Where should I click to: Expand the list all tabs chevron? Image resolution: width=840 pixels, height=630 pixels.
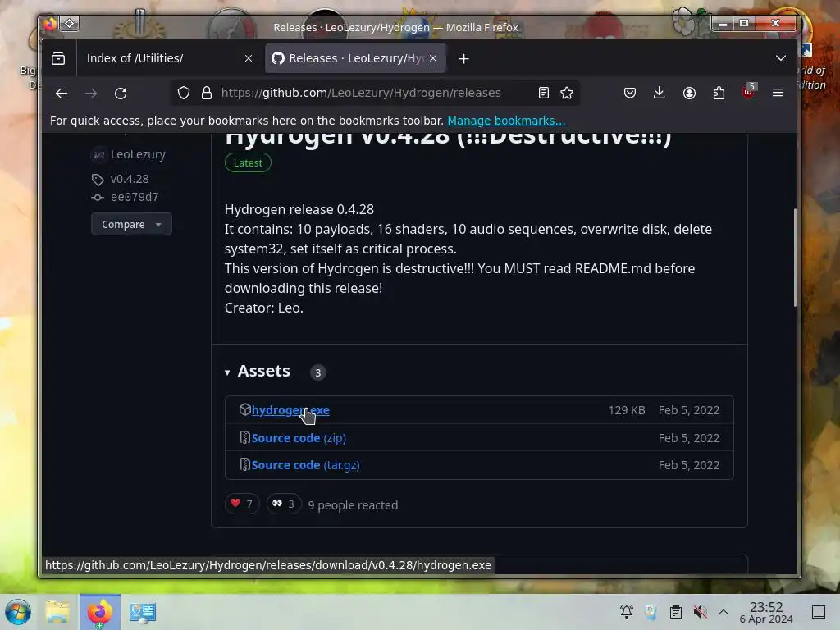point(781,58)
